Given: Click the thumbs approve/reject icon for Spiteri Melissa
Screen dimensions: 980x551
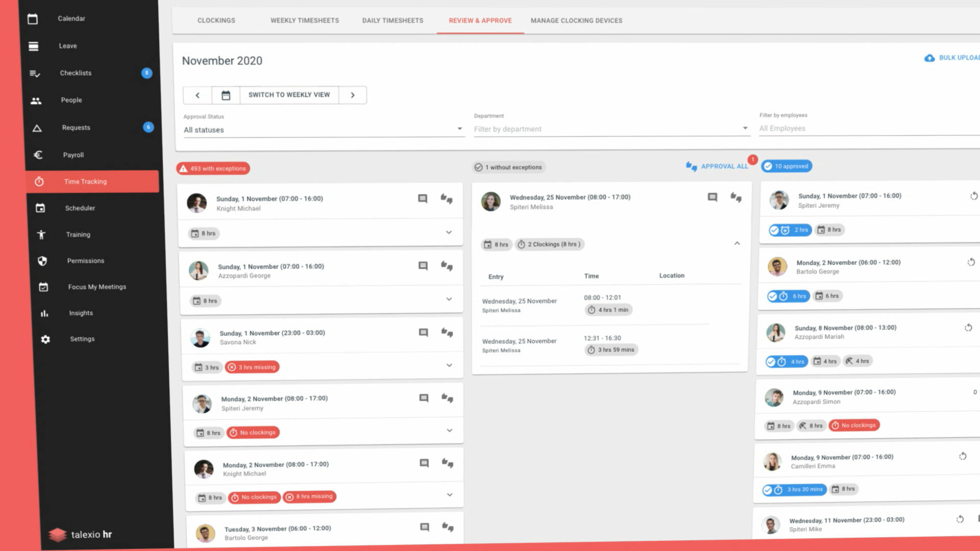Looking at the screenshot, I should [736, 198].
